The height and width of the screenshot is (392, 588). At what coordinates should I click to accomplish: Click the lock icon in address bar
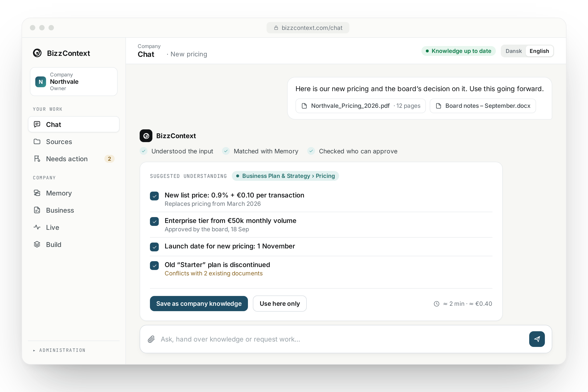276,28
